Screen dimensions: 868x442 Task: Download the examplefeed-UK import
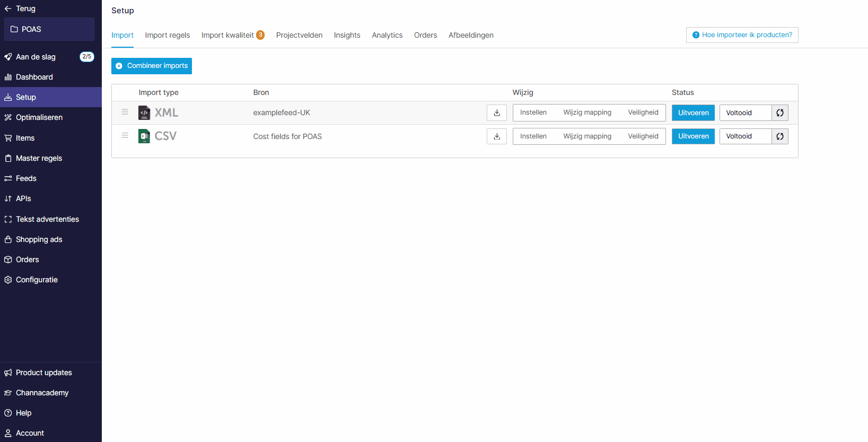[497, 112]
